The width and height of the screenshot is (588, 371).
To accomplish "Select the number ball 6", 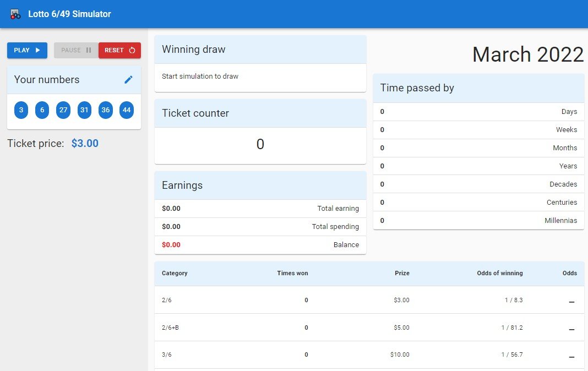I will [42, 110].
